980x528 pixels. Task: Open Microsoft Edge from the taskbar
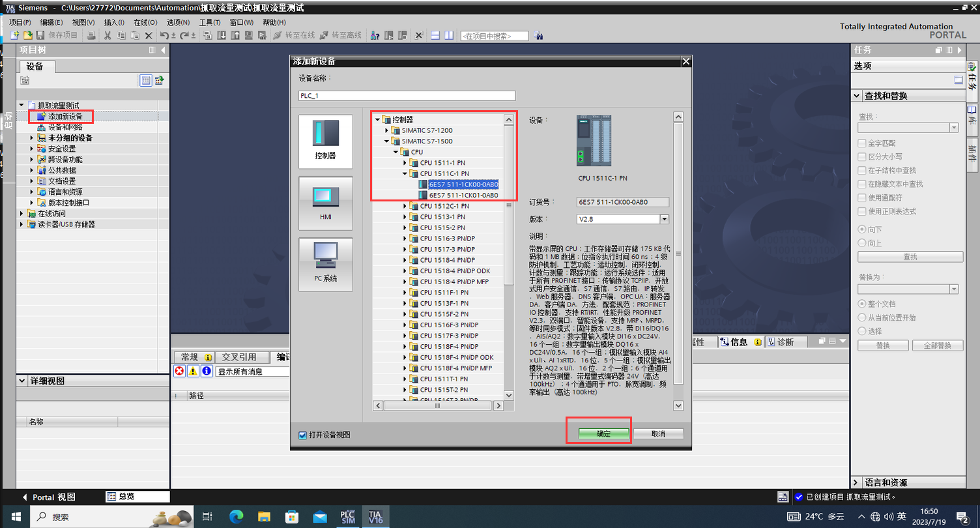click(x=236, y=517)
